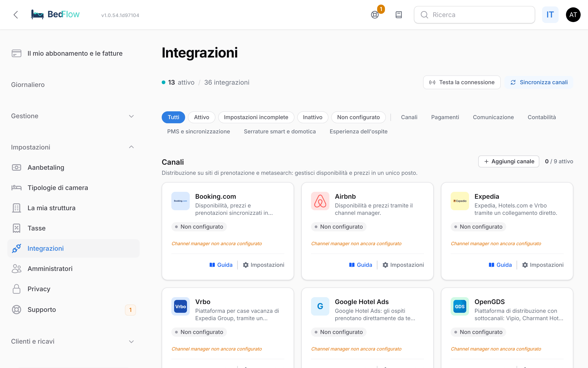Show the Comunicazione category
Image resolution: width=588 pixels, height=368 pixels.
493,117
